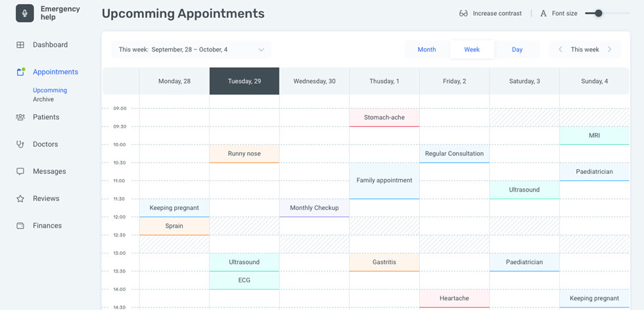Open the This week date range dropdown
Viewport: 644px width, 310px height.
(x=191, y=49)
